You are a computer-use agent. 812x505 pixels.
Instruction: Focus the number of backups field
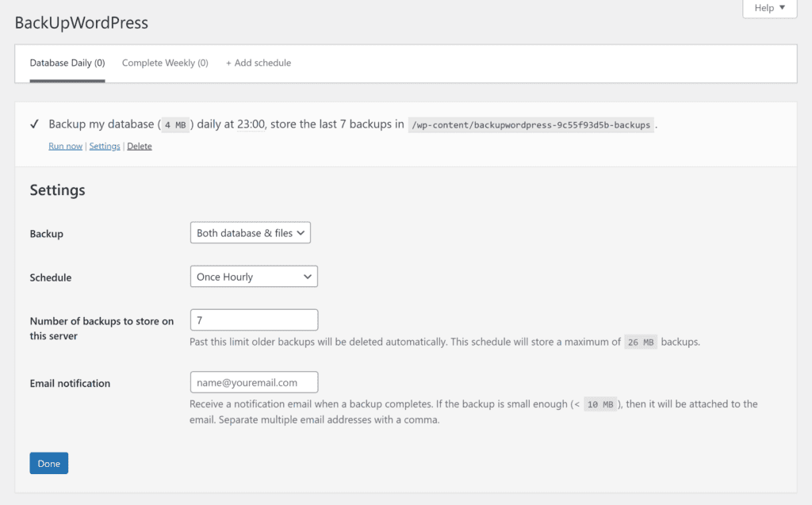pos(254,320)
